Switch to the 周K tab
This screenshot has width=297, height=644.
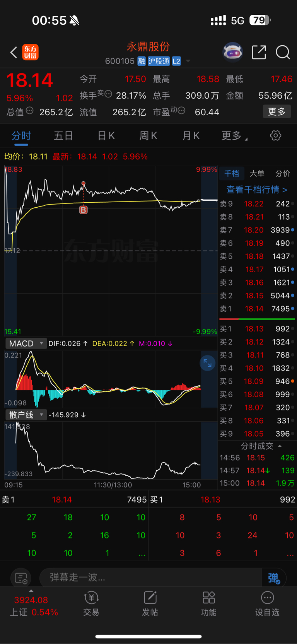148,136
